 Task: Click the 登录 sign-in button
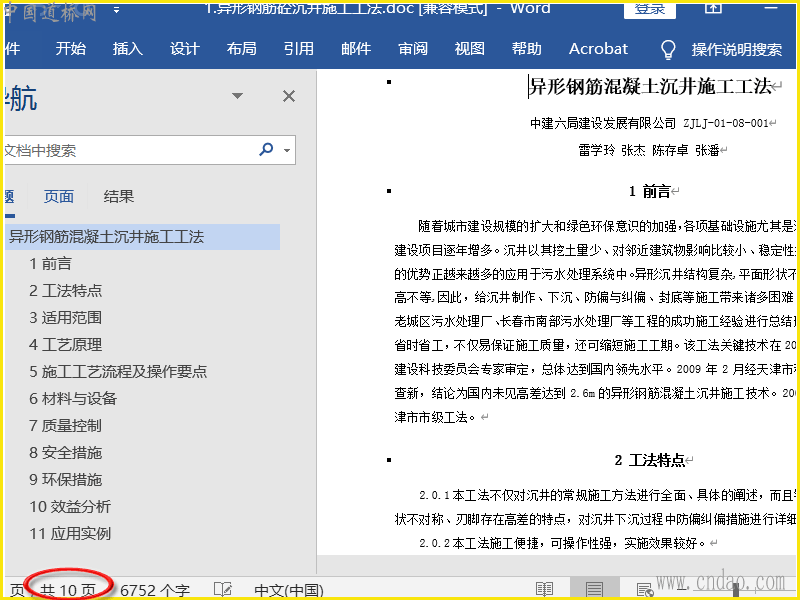coord(649,9)
